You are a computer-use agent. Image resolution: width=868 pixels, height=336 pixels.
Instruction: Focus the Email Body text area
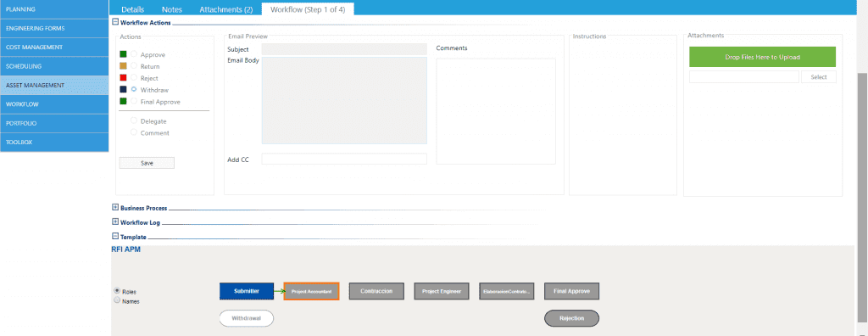click(344, 100)
